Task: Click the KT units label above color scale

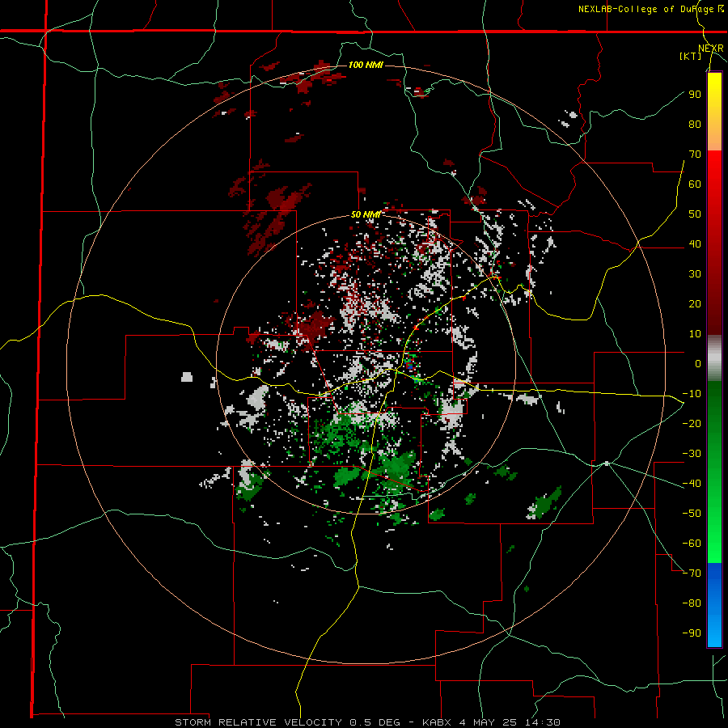Action: 691,56
